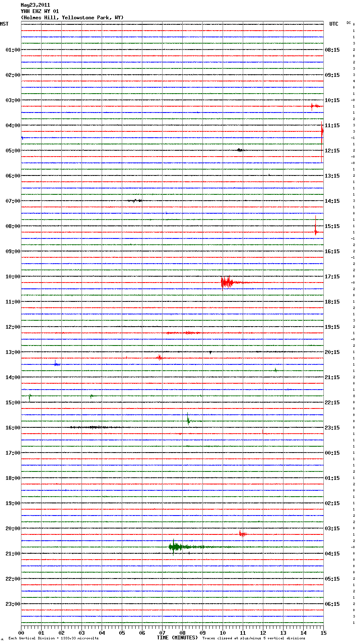Click the black burst on the 05:00 trace

pyautogui.click(x=240, y=150)
